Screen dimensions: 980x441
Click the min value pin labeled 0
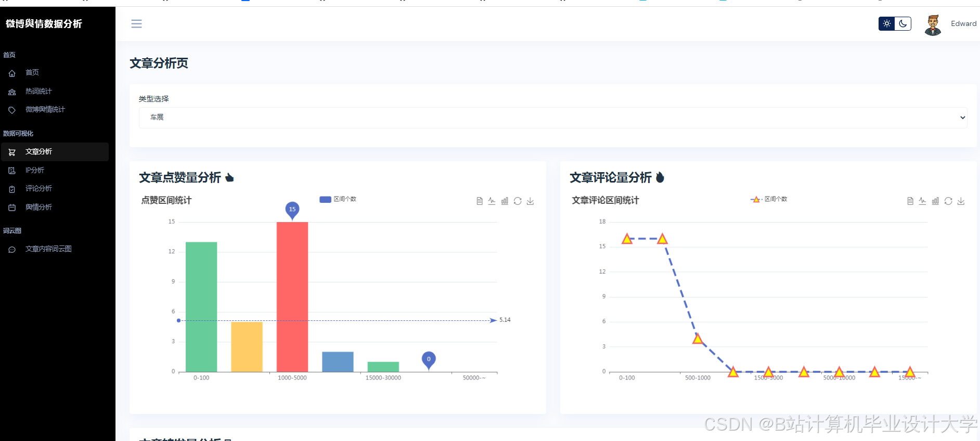coord(429,359)
